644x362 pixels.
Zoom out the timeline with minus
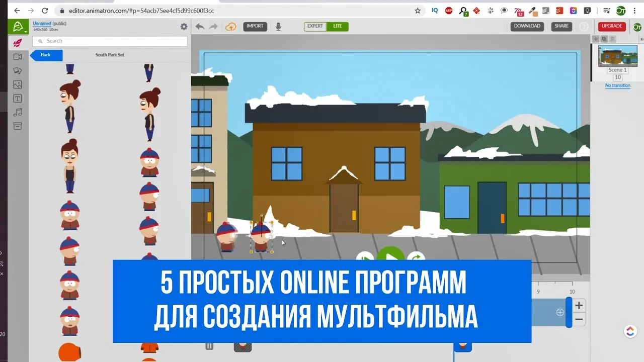click(x=579, y=319)
